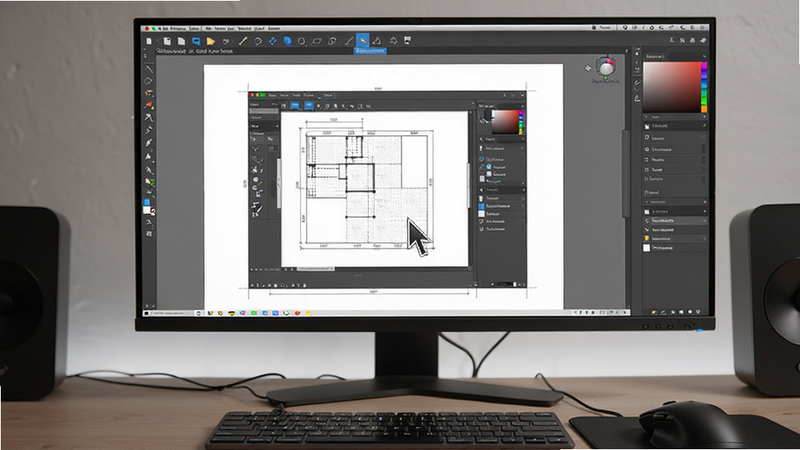Expand the arrow on the highlighted layer row

point(705,220)
